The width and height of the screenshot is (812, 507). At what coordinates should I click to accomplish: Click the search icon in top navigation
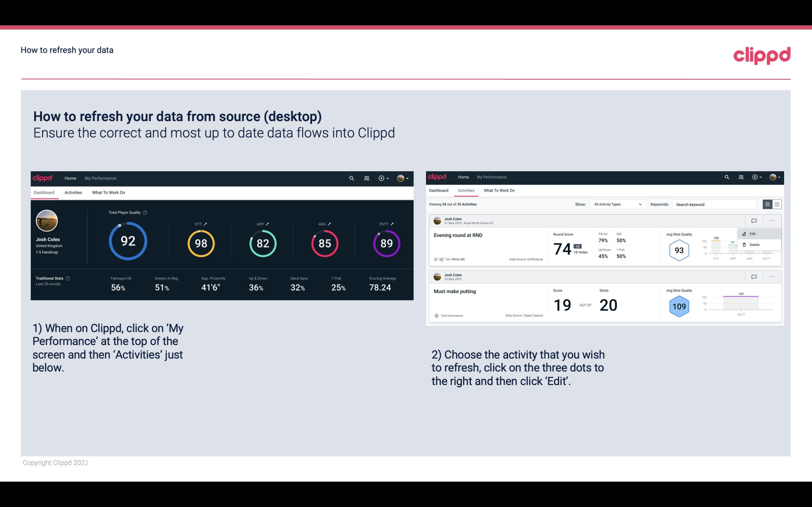(x=351, y=178)
